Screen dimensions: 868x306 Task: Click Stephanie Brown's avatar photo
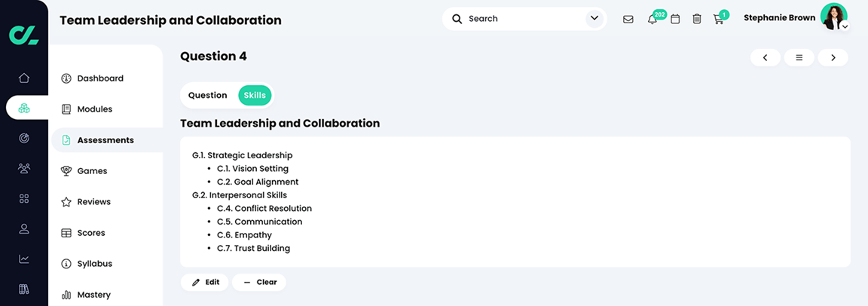click(833, 17)
